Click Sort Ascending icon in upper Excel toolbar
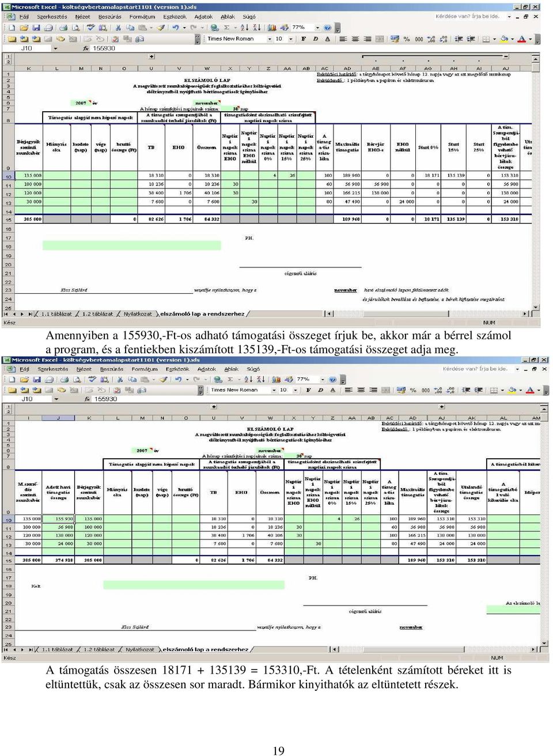 click(243, 27)
